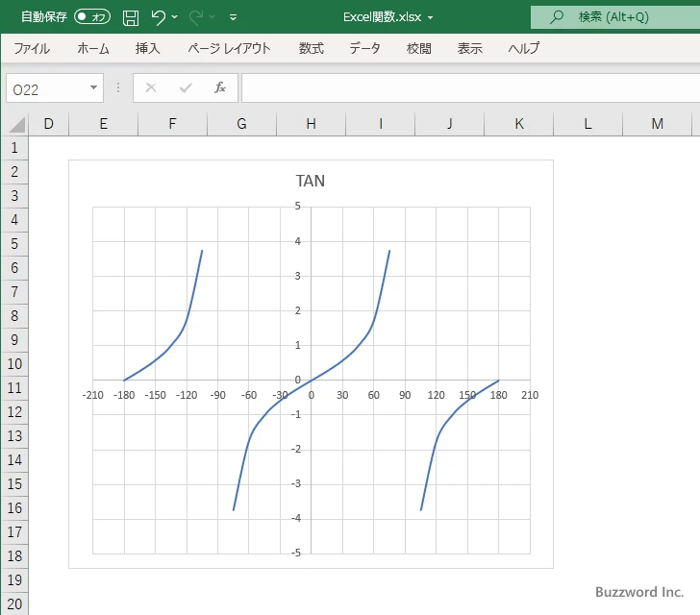Click the Select All corner triangle

16,125
